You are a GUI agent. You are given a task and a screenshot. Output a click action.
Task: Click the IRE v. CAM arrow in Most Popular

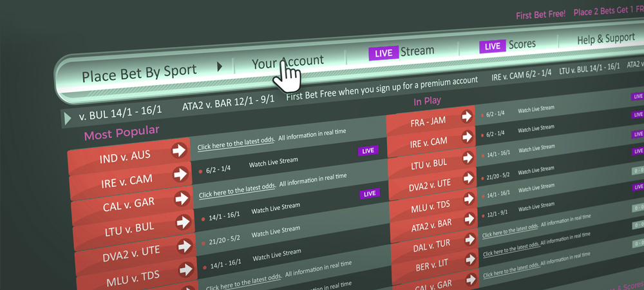coord(181,174)
